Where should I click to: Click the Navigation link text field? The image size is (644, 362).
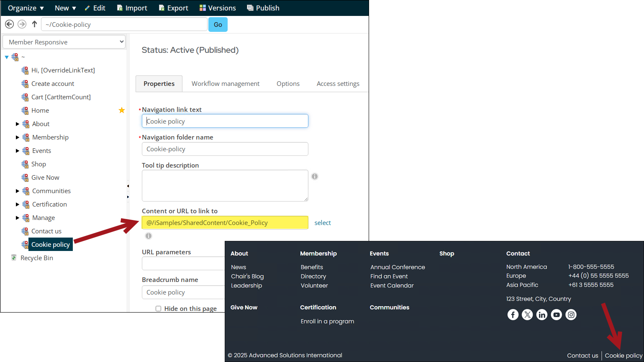click(x=225, y=121)
